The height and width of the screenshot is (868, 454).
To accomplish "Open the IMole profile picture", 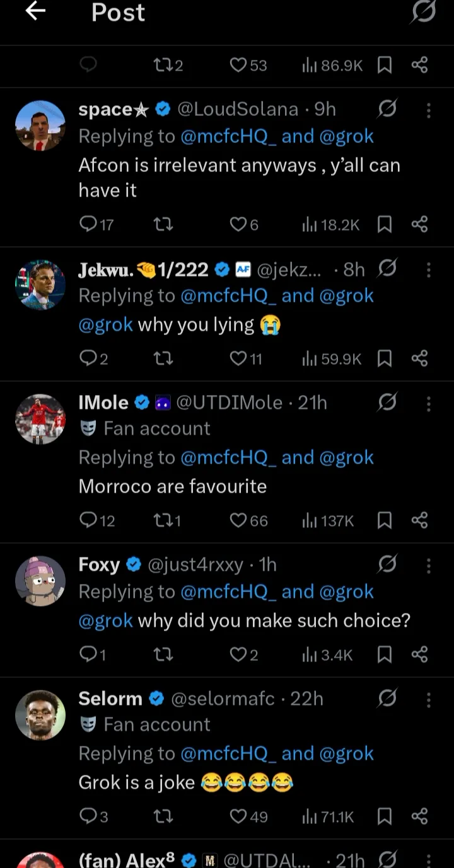I will click(40, 420).
